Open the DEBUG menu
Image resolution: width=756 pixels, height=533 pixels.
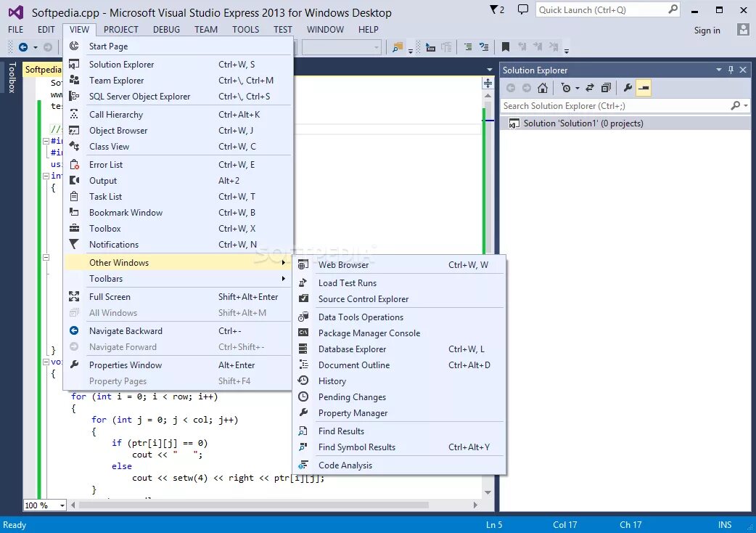[x=166, y=30]
